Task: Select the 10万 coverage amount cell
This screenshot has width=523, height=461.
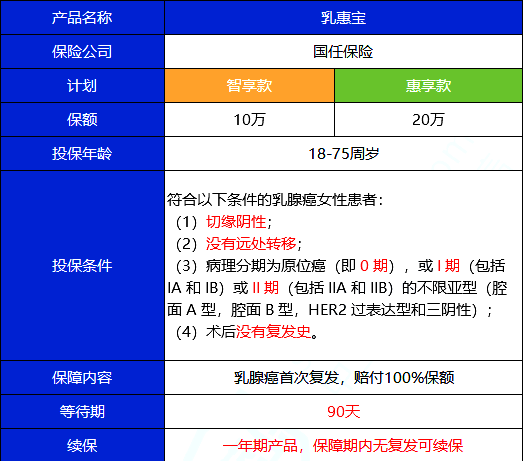Action: pyautogui.click(x=249, y=119)
